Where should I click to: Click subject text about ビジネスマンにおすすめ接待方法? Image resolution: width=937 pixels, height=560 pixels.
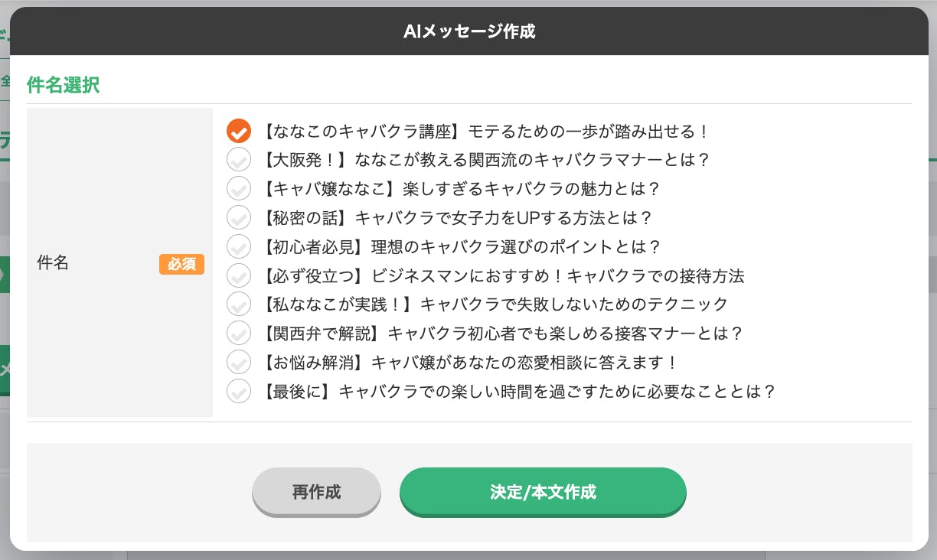tap(503, 275)
